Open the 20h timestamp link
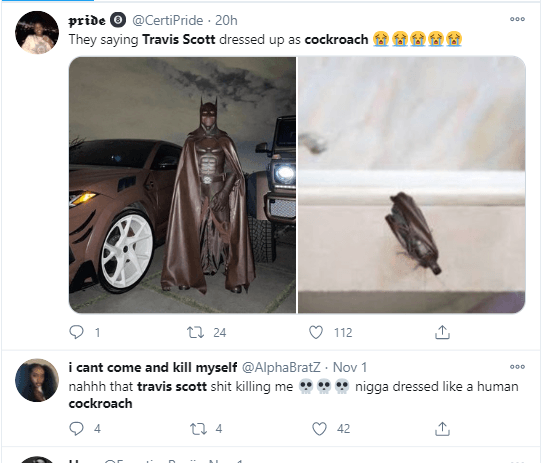Image resolution: width=541 pixels, height=463 pixels. click(226, 20)
